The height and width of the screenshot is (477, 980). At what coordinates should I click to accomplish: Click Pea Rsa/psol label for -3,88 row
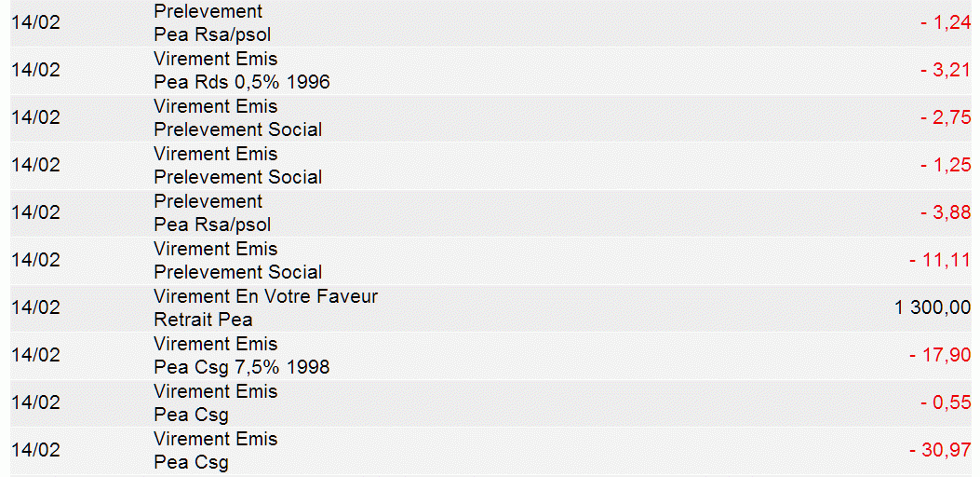tap(212, 225)
